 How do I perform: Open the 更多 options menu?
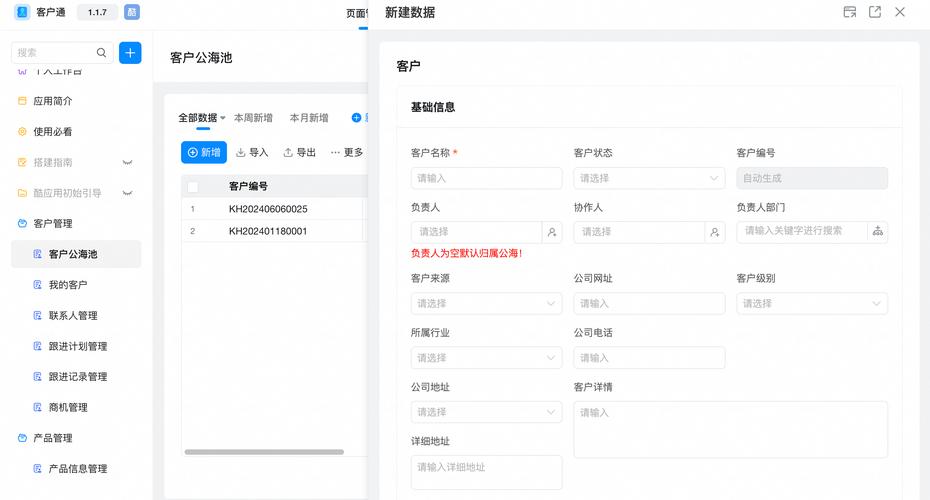click(x=347, y=152)
